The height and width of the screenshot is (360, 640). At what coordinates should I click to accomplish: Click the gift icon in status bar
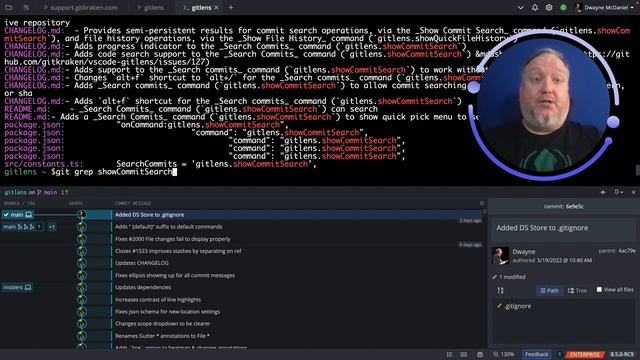480,354
